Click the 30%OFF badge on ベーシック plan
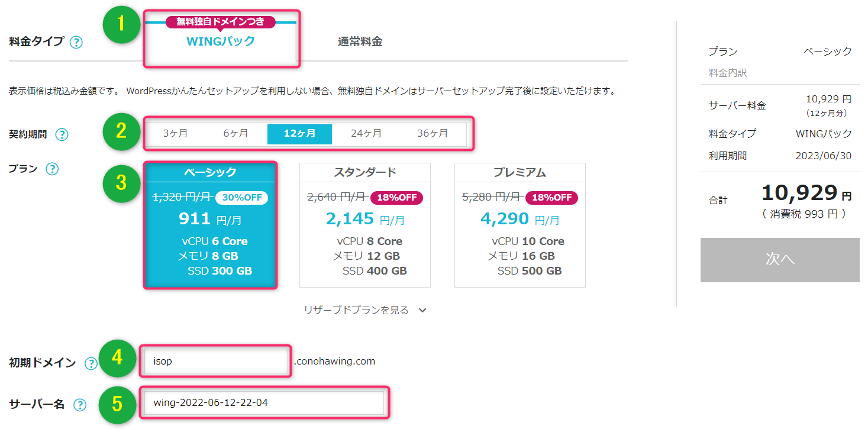This screenshot has width=868, height=432. point(241,198)
